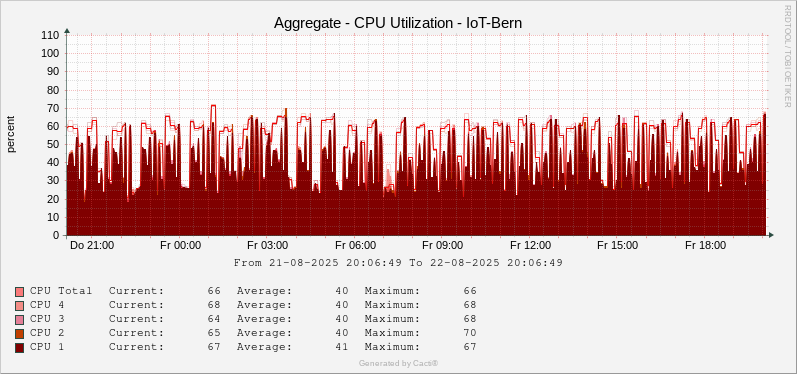Click the Fr 09:00 time axis label
This screenshot has height=374, width=797.
point(443,245)
